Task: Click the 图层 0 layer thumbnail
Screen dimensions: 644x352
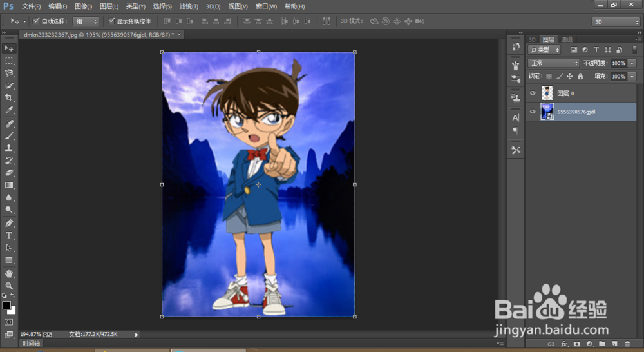Action: click(547, 93)
